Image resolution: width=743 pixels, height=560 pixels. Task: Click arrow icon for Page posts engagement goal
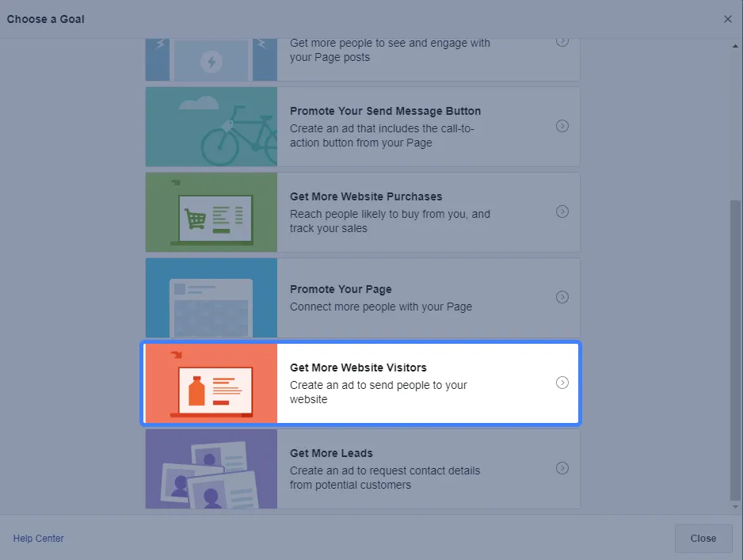coord(562,41)
